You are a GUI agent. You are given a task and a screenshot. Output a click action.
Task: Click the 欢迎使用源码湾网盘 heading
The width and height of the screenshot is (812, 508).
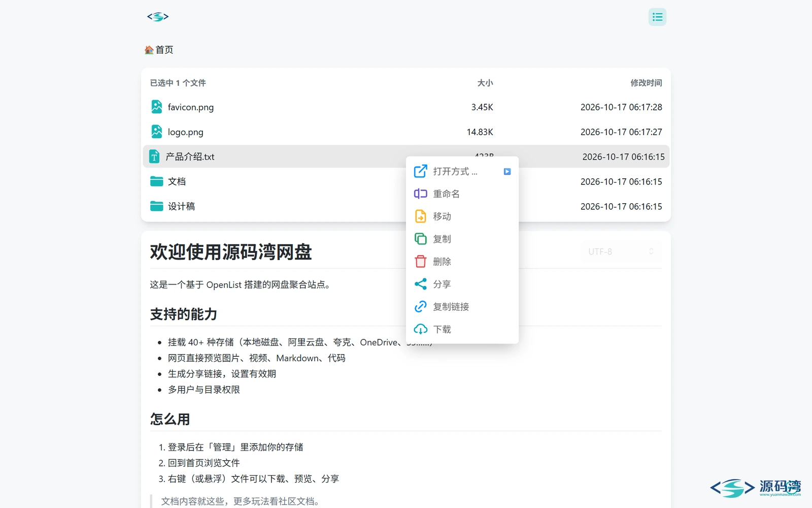231,252
